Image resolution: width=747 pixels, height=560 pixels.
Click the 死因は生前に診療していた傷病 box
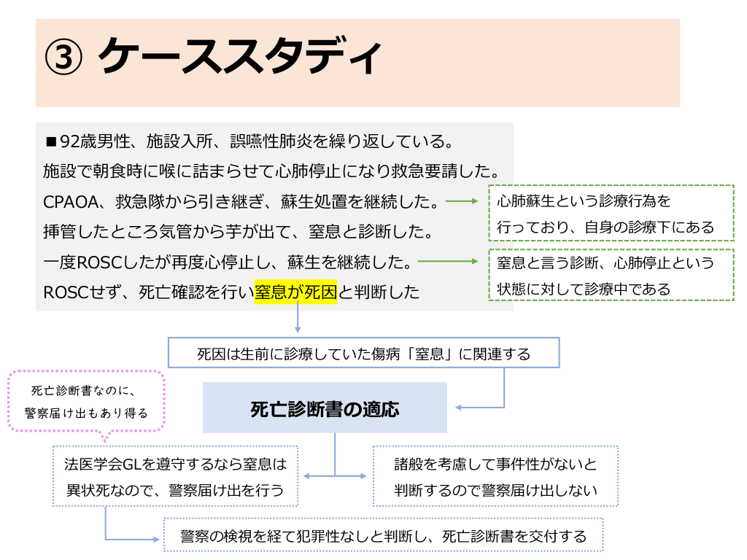[363, 353]
